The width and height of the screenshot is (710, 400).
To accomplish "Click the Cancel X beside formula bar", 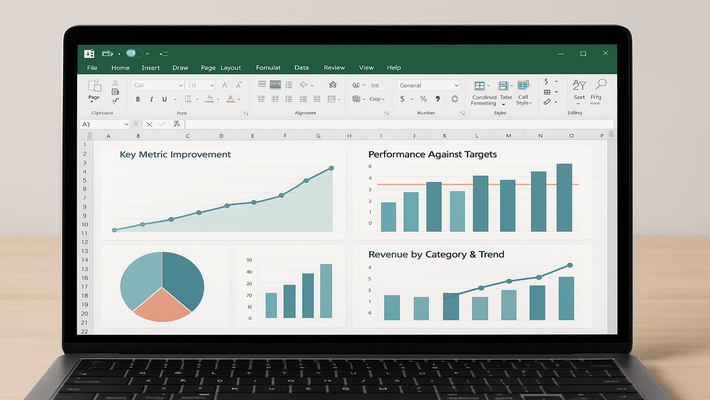I will pyautogui.click(x=149, y=124).
